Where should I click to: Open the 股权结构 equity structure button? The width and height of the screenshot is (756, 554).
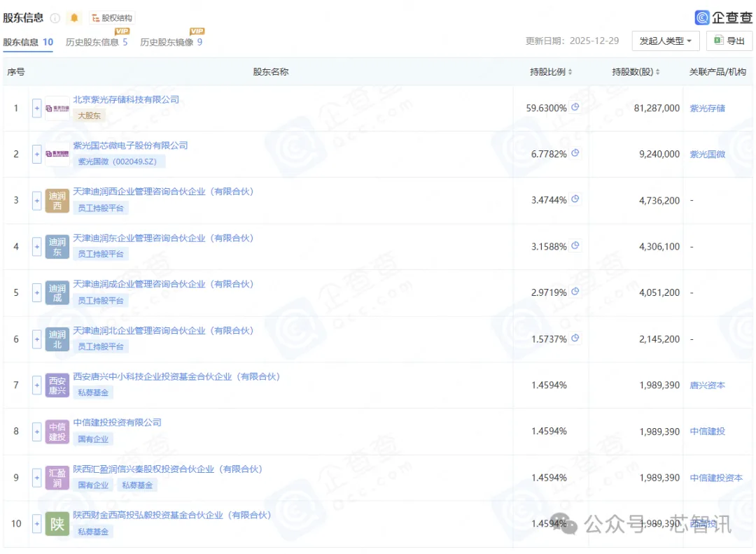tap(112, 17)
